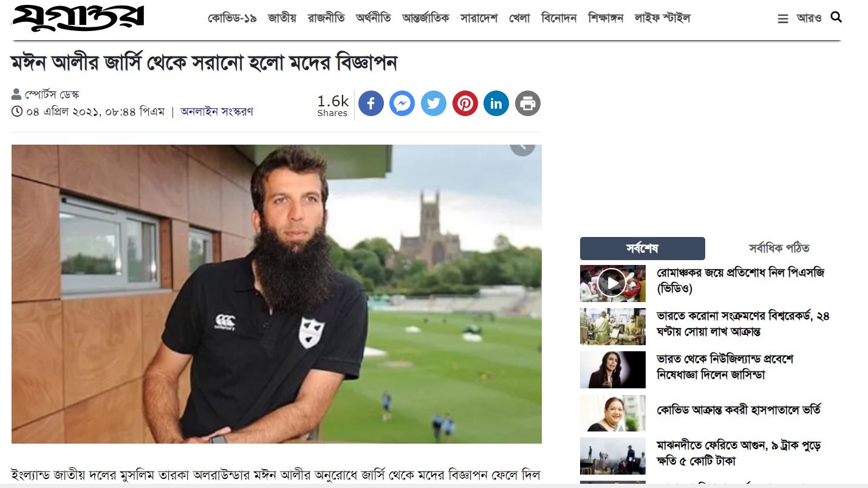Click the Jugantor logo
Viewport: 868px width, 488px height.
[x=78, y=18]
